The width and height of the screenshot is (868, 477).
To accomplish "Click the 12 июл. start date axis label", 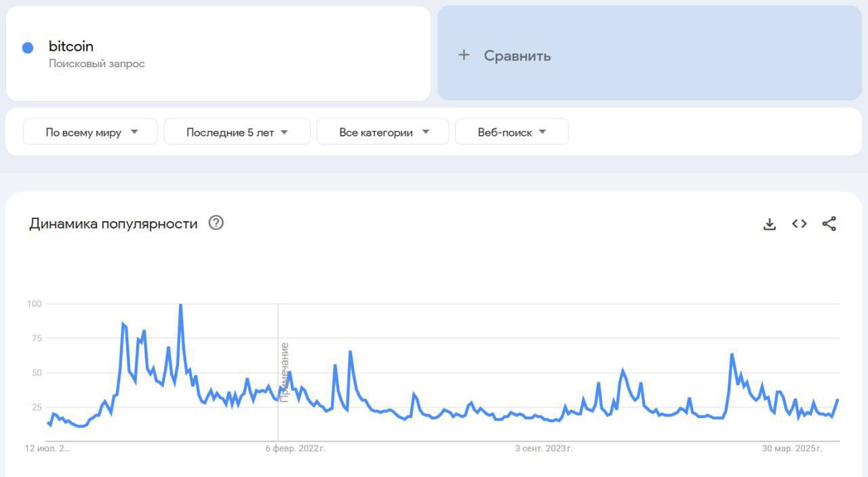I will [47, 449].
